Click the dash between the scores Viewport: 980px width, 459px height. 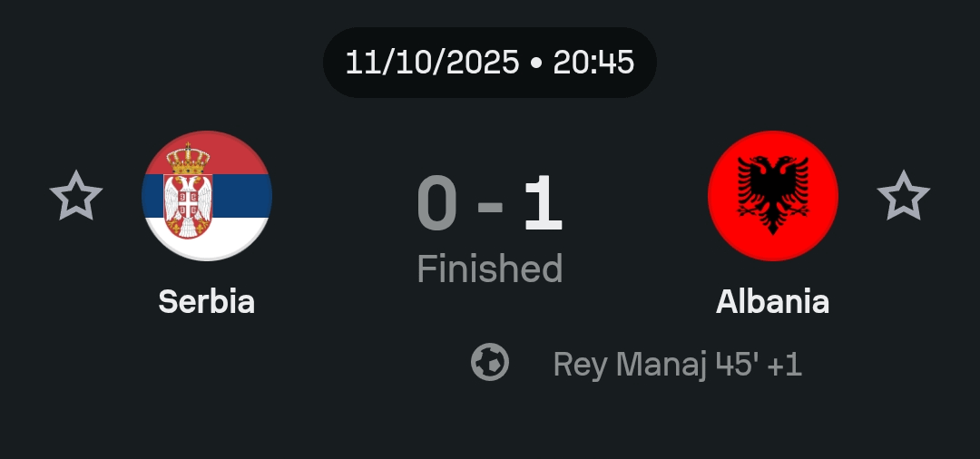490,208
